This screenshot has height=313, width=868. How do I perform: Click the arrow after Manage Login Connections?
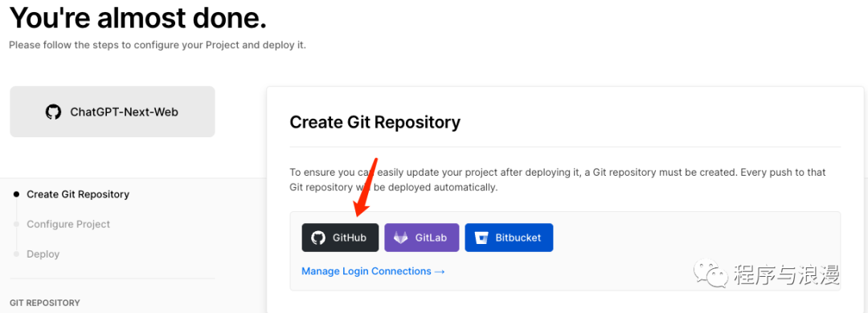pos(440,271)
